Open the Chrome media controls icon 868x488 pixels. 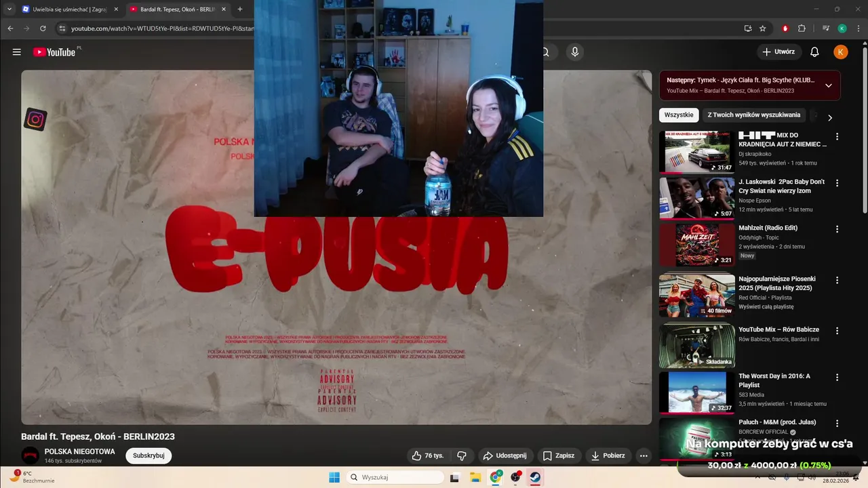click(x=826, y=28)
